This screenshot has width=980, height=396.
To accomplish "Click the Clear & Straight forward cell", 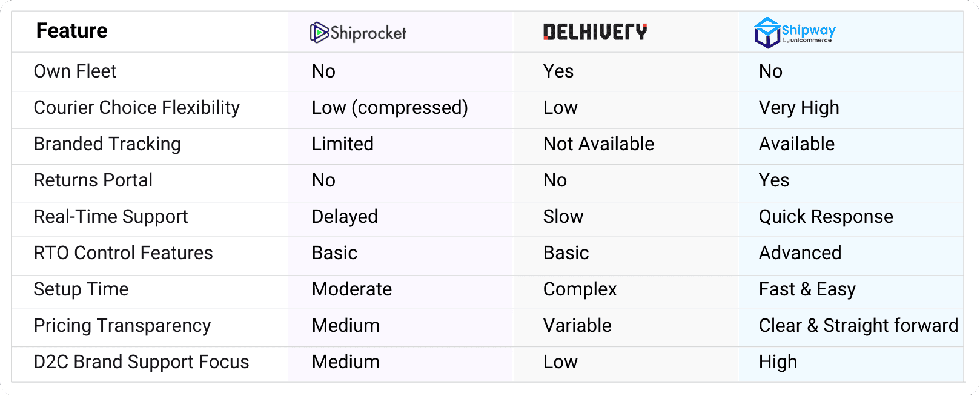I will coord(859,326).
